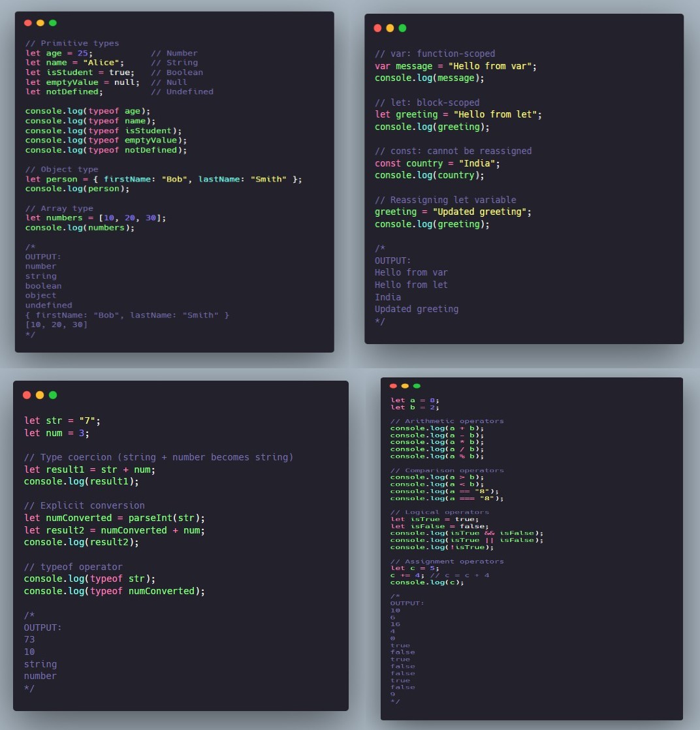Click 'var message = "Hello from var";' line
The image size is (700, 730).
click(456, 66)
